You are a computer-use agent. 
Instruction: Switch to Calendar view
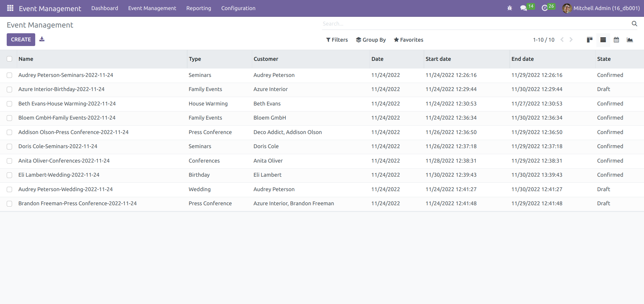coord(616,40)
